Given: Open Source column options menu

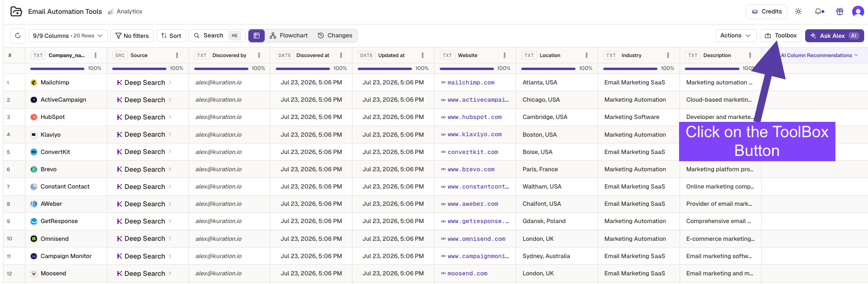Looking at the screenshot, I should click(x=177, y=55).
